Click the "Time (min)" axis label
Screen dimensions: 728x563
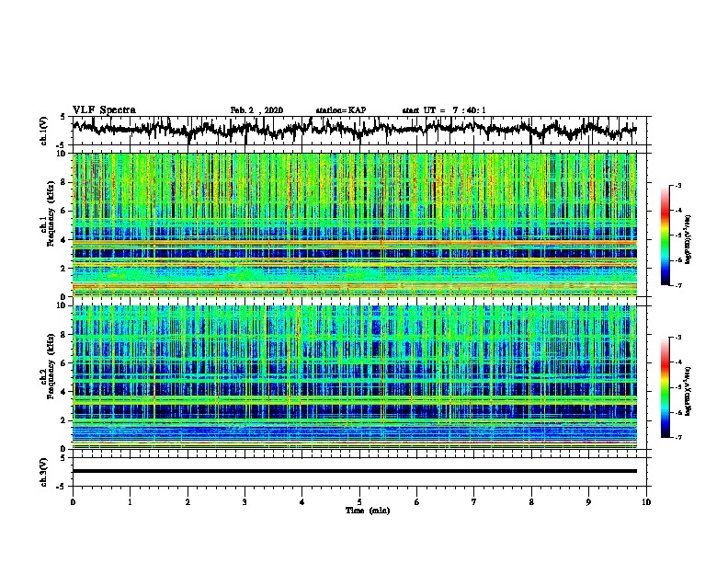click(368, 511)
